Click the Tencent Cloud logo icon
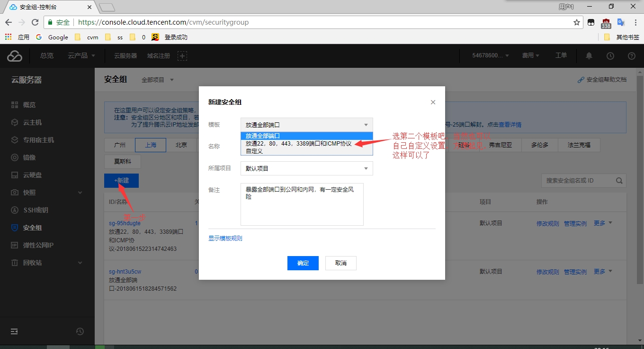The height and width of the screenshot is (349, 644). [15, 56]
